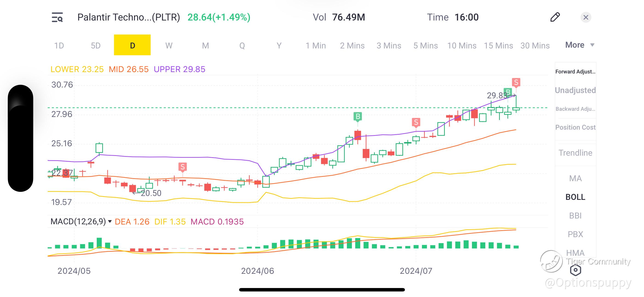This screenshot has width=644, height=297.
Task: Tap the red S marker in May
Action: [x=182, y=167]
